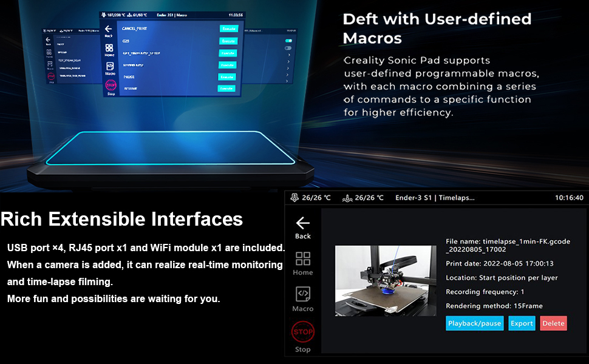589x364 pixels.
Task: Execute the RESUME macro
Action: click(x=226, y=89)
